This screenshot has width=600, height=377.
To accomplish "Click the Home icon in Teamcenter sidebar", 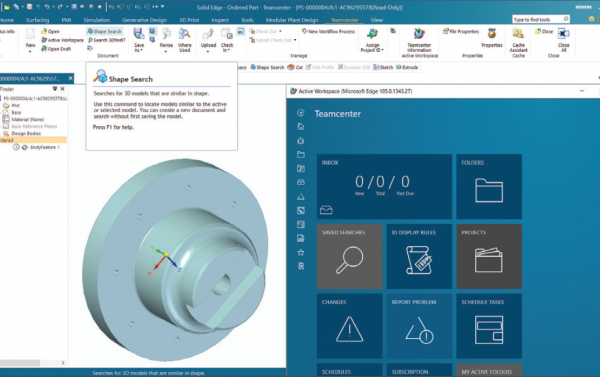I will click(301, 126).
